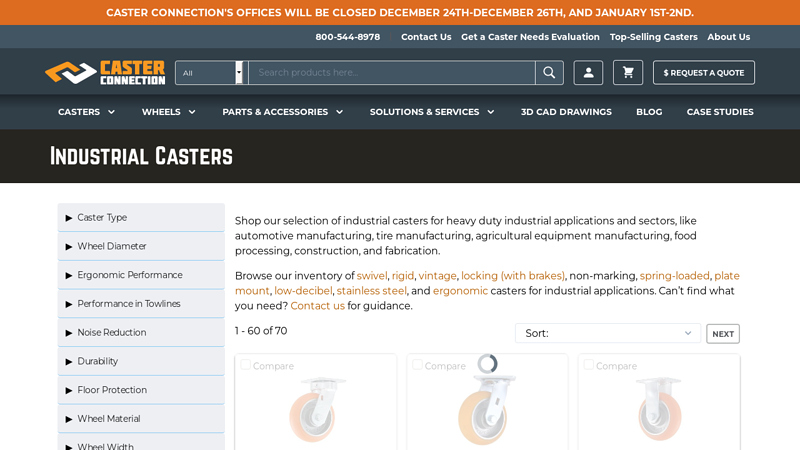Tick Compare checkbox on first product
Image resolution: width=800 pixels, height=450 pixels.
246,365
